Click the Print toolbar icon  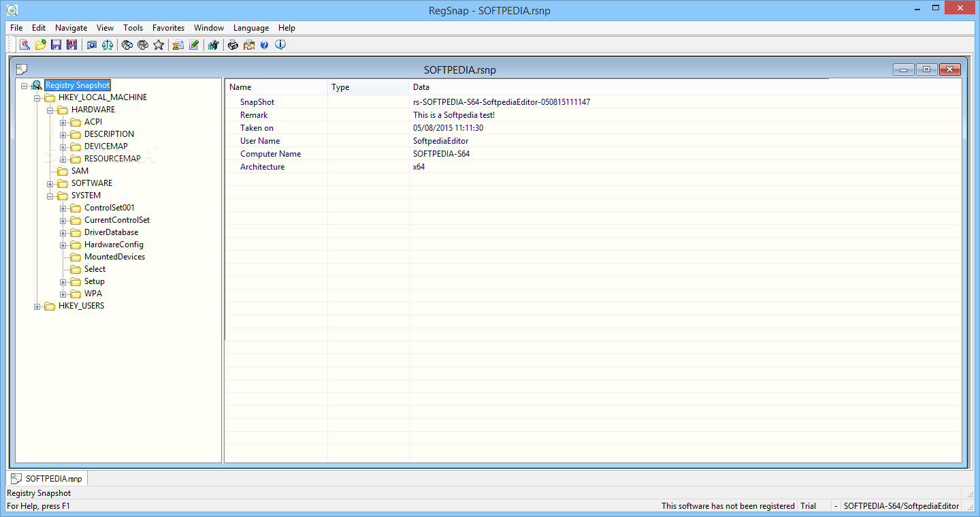(x=233, y=45)
